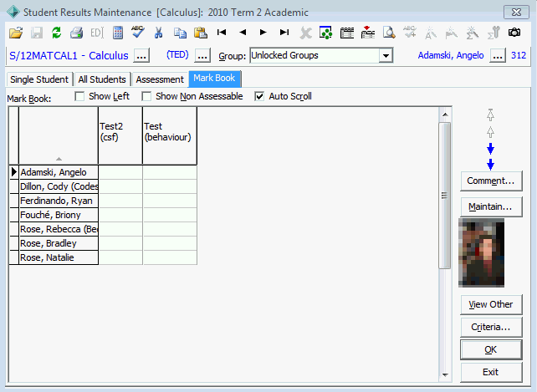Image resolution: width=537 pixels, height=392 pixels.
Task: Go to next record arrow
Action: (263, 33)
